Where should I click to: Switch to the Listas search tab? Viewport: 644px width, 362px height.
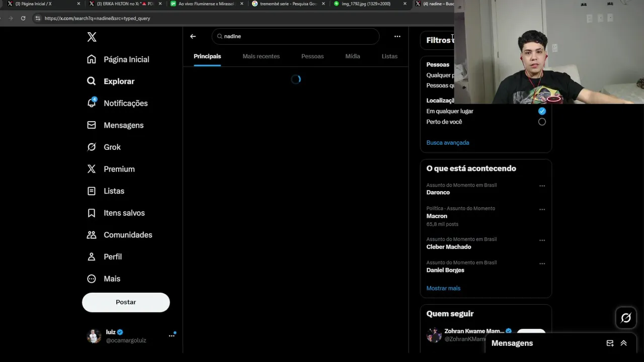pyautogui.click(x=389, y=56)
